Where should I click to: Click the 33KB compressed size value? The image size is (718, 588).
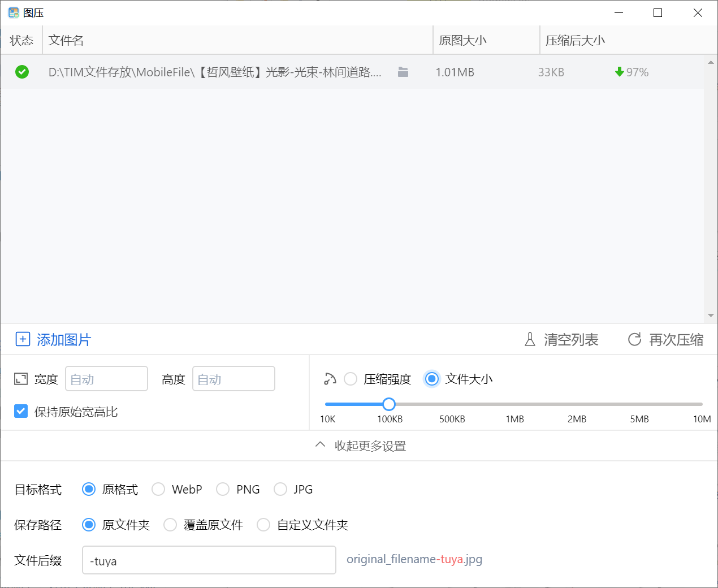551,72
